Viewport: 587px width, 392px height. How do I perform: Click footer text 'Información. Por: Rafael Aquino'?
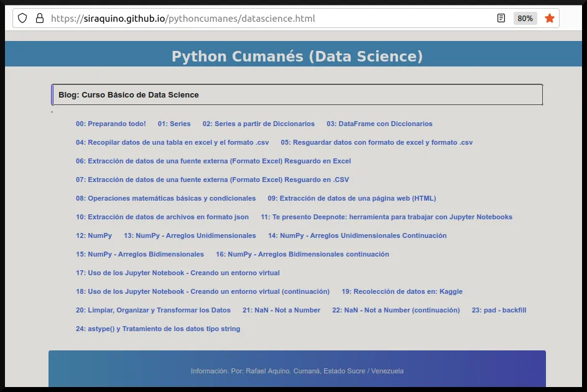point(297,371)
